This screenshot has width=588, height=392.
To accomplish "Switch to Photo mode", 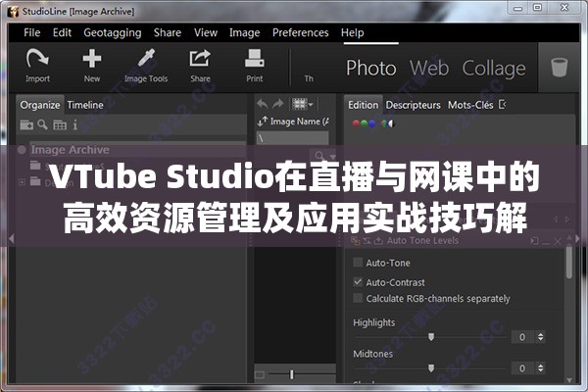I will pyautogui.click(x=370, y=68).
